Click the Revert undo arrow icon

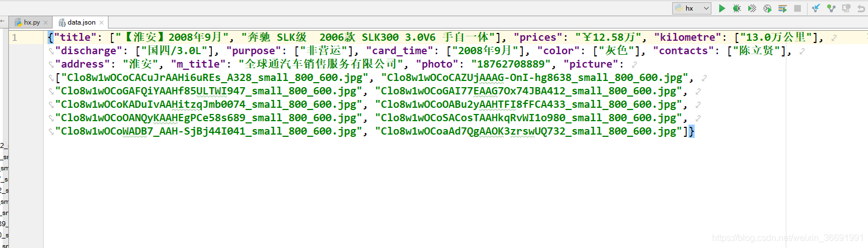pyautogui.click(x=861, y=8)
